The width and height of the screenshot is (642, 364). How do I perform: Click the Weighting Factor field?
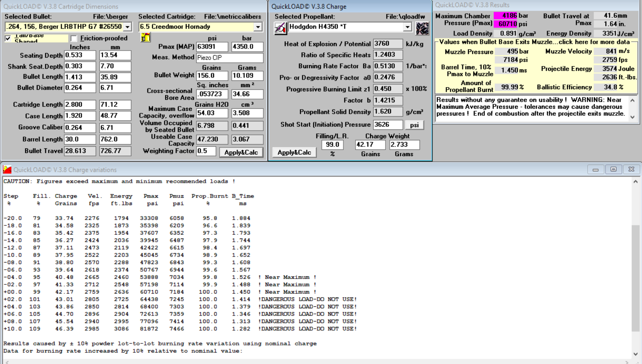[x=206, y=151]
